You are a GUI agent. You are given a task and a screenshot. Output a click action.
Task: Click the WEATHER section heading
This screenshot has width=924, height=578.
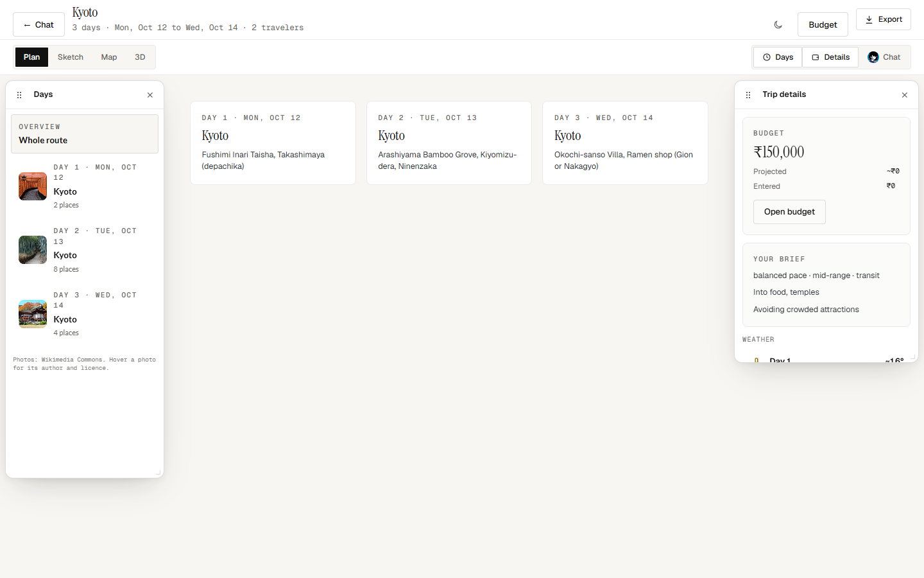(758, 340)
